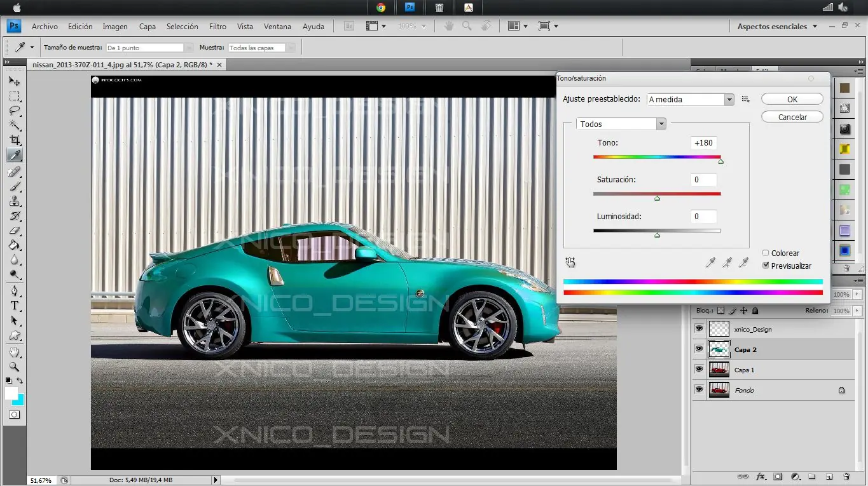Screen dimensions: 868x486
Task: Toggle lock transparent pixels in Bloq.
Action: (x=720, y=311)
